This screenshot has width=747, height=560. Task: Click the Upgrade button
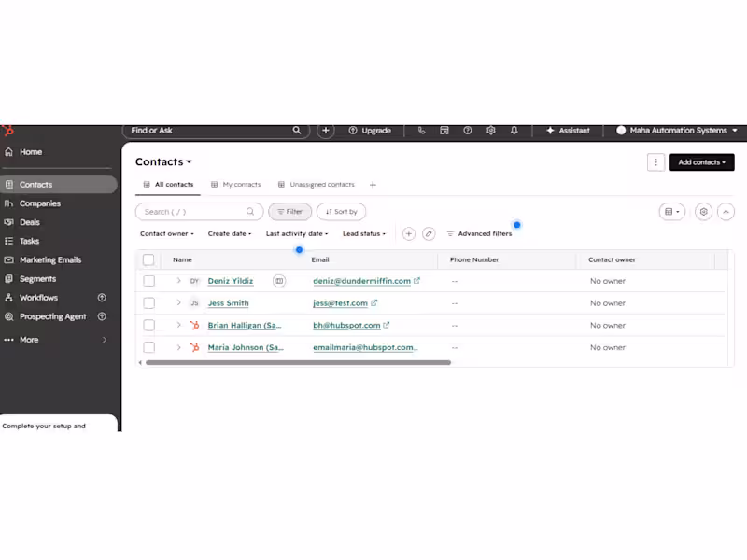click(370, 130)
